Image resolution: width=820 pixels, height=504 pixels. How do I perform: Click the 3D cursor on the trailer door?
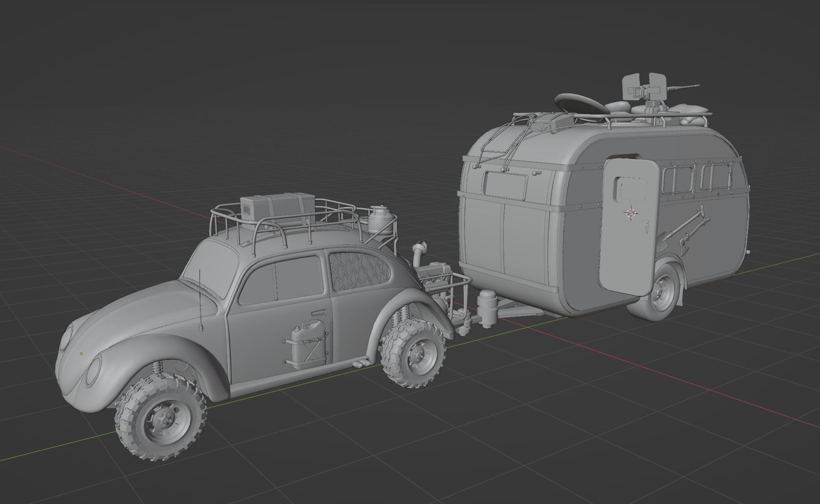pyautogui.click(x=631, y=213)
